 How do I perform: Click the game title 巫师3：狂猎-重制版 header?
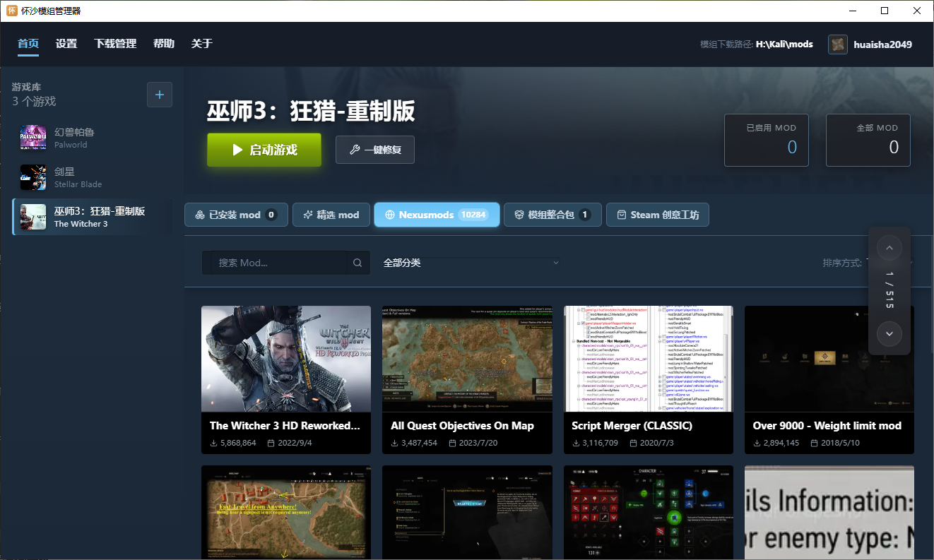point(311,111)
